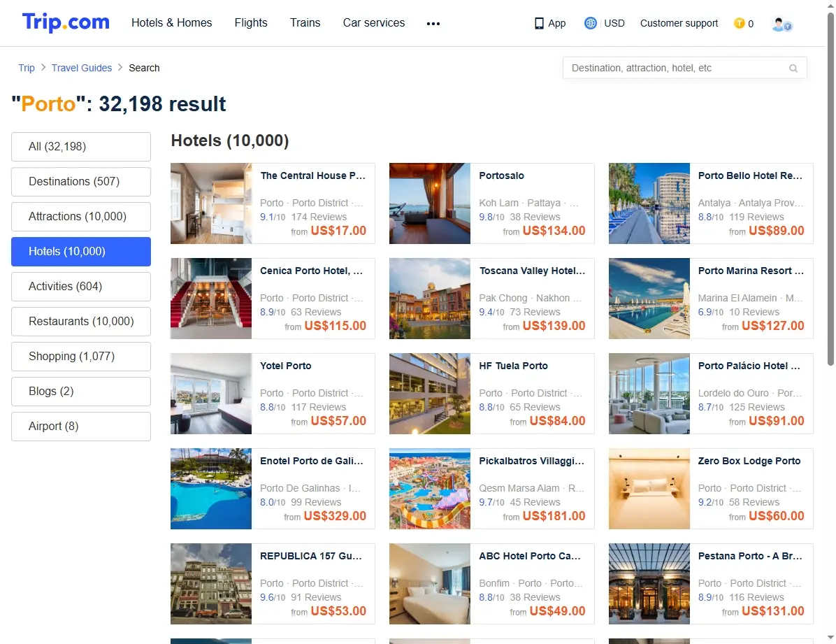
Task: Click the scrollbar down arrow
Action: 830,638
